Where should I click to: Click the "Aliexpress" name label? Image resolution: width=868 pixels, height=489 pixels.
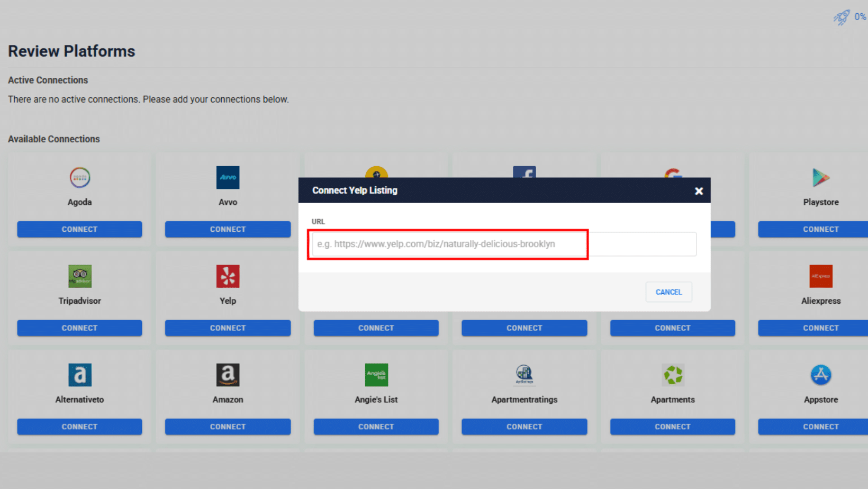click(x=821, y=301)
